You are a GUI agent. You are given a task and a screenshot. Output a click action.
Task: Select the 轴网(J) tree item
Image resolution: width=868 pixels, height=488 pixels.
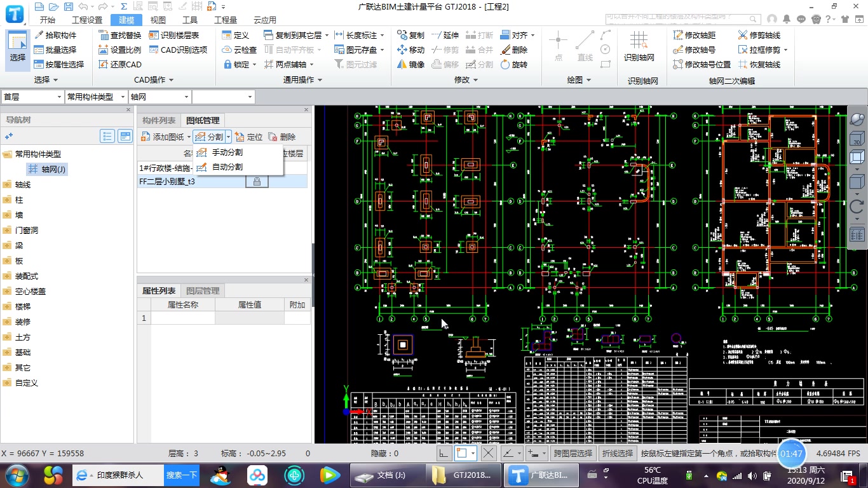coord(47,170)
